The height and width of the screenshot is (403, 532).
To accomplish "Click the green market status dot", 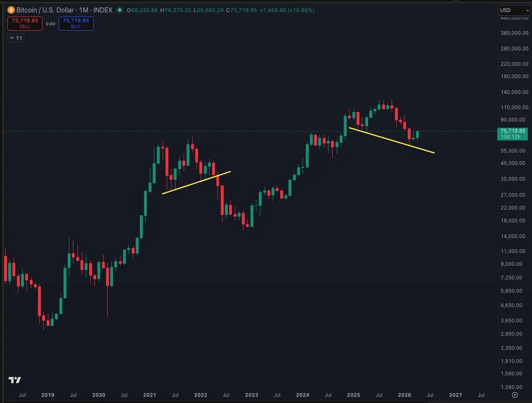I will pyautogui.click(x=120, y=10).
